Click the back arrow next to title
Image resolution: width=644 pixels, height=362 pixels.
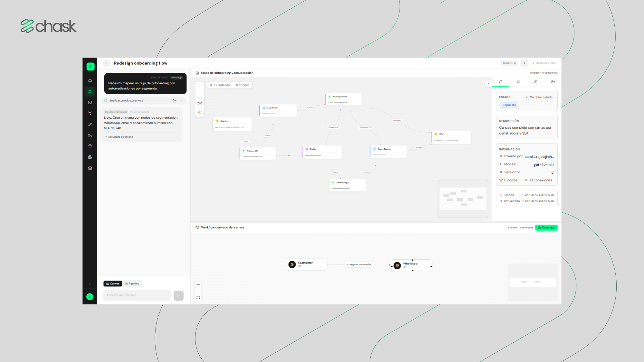(107, 63)
